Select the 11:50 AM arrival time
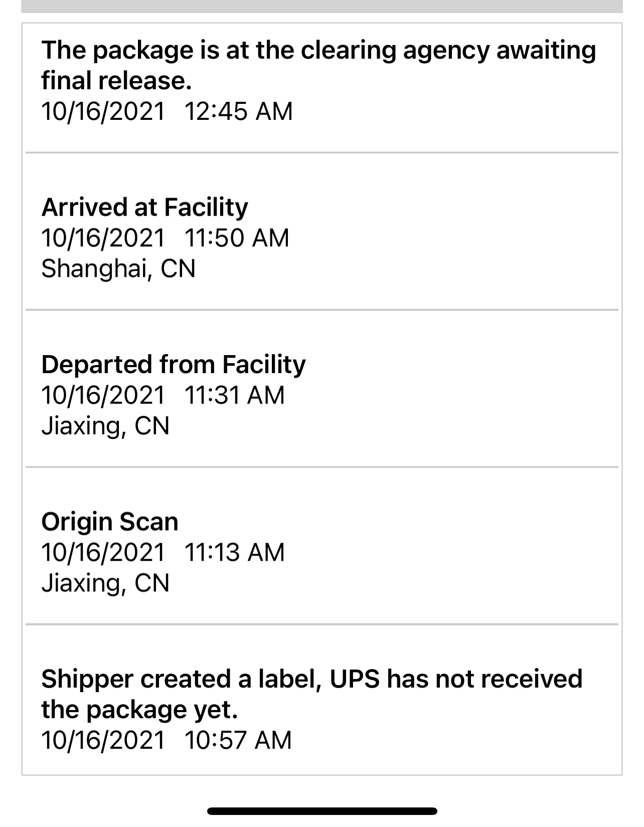644x827 pixels. 237,238
